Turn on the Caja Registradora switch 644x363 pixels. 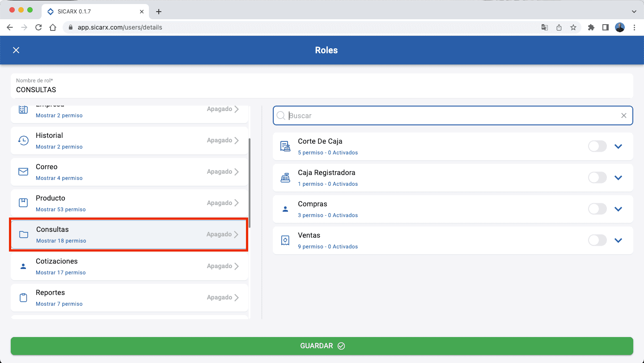597,178
